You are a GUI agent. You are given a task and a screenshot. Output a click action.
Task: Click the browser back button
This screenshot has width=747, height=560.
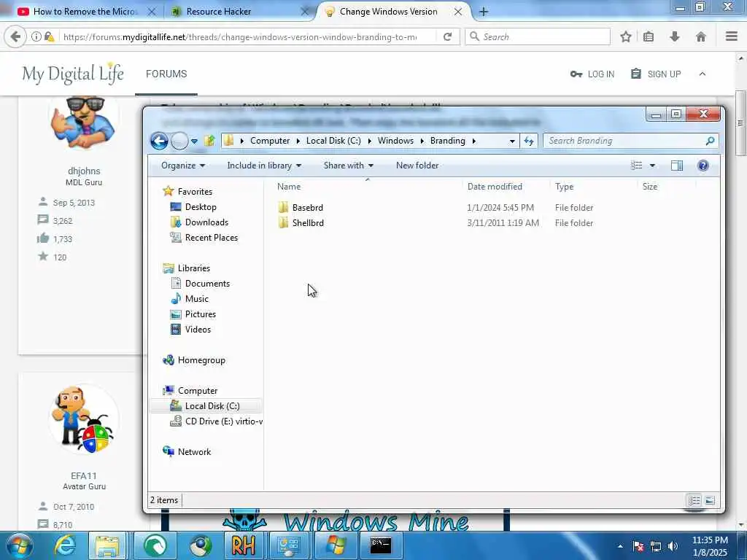[x=15, y=36]
